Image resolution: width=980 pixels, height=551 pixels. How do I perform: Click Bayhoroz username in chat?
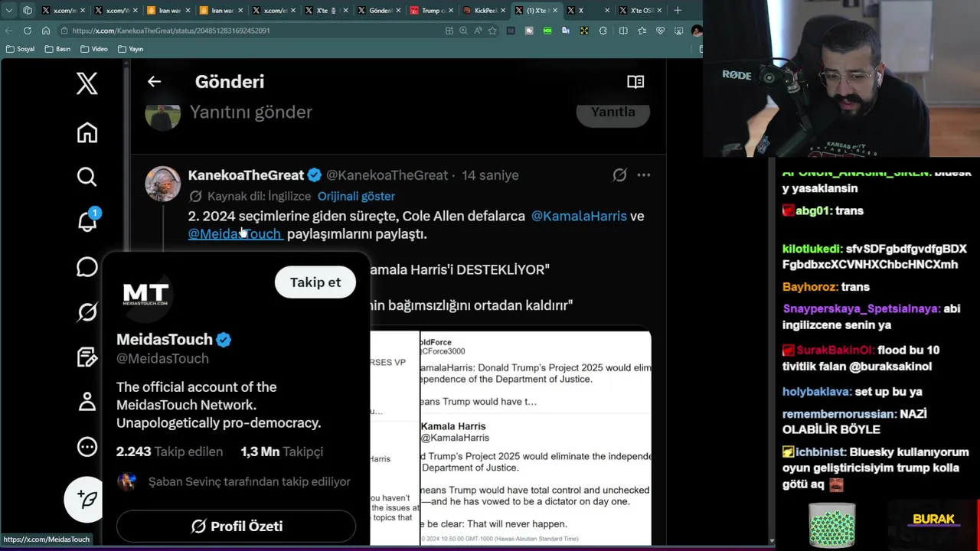tap(810, 287)
